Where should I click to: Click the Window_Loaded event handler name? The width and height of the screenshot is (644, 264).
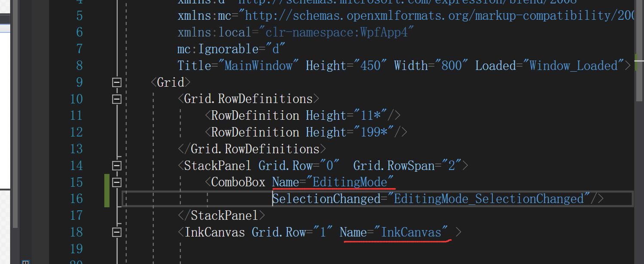tap(575, 65)
